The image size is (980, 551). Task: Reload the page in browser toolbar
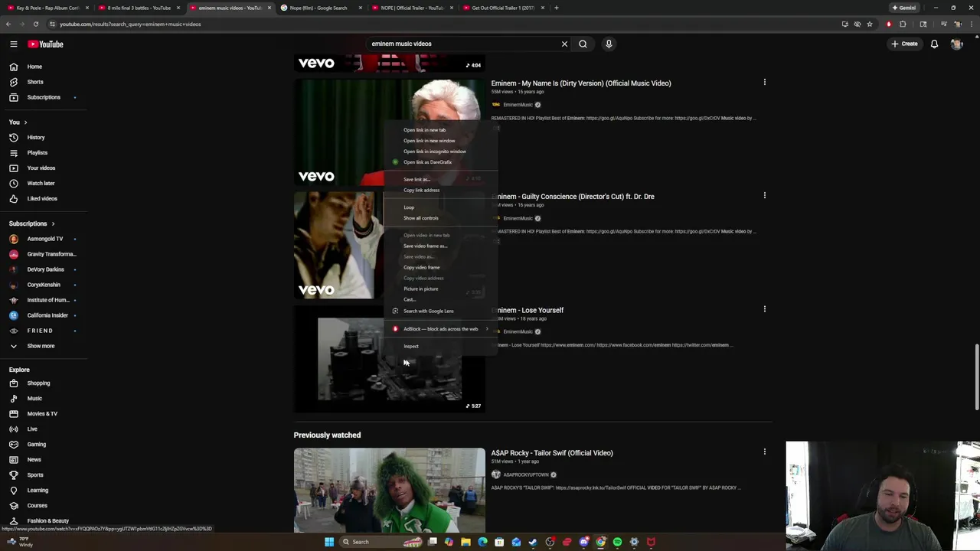35,24
